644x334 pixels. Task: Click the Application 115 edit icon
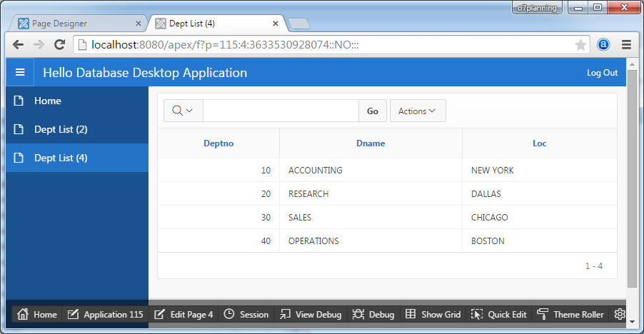click(73, 314)
